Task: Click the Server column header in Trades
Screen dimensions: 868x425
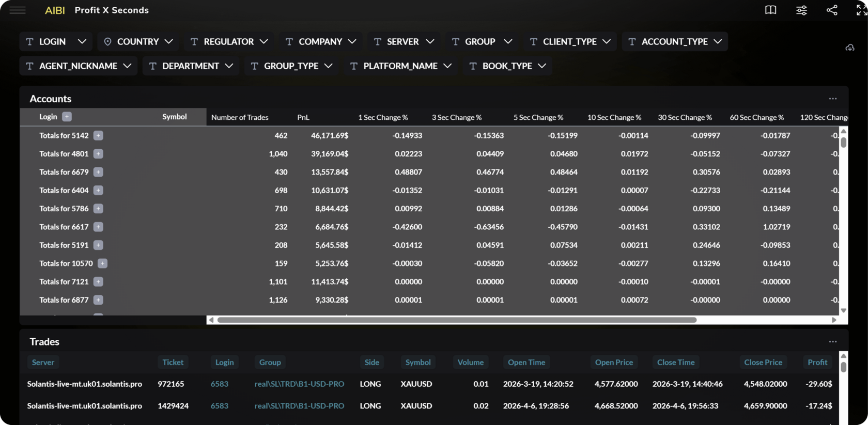Action: point(43,363)
